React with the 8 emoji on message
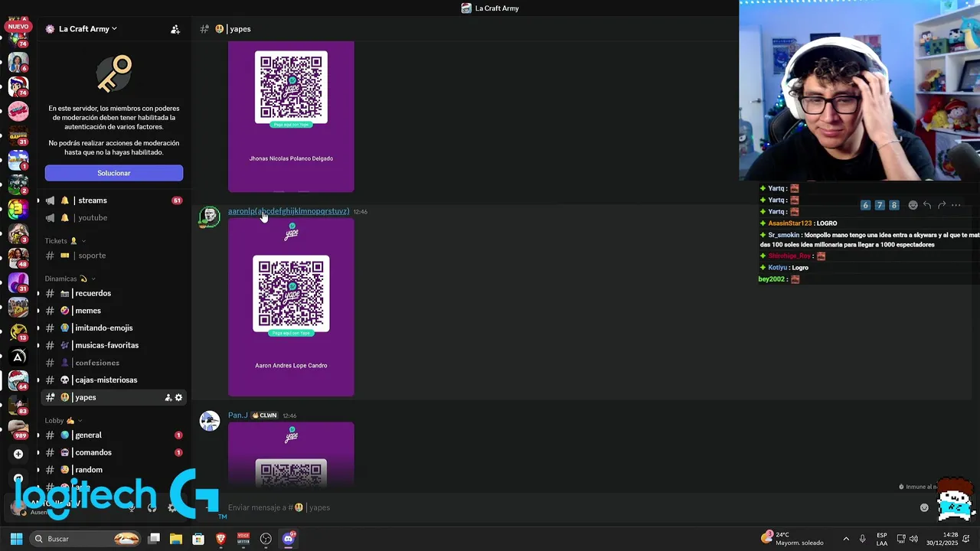 point(893,205)
